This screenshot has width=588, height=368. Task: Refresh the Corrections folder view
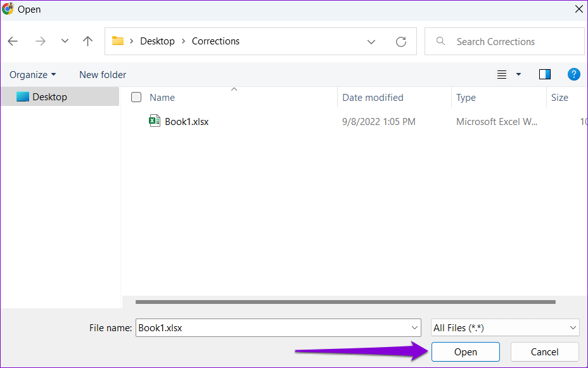click(x=400, y=42)
